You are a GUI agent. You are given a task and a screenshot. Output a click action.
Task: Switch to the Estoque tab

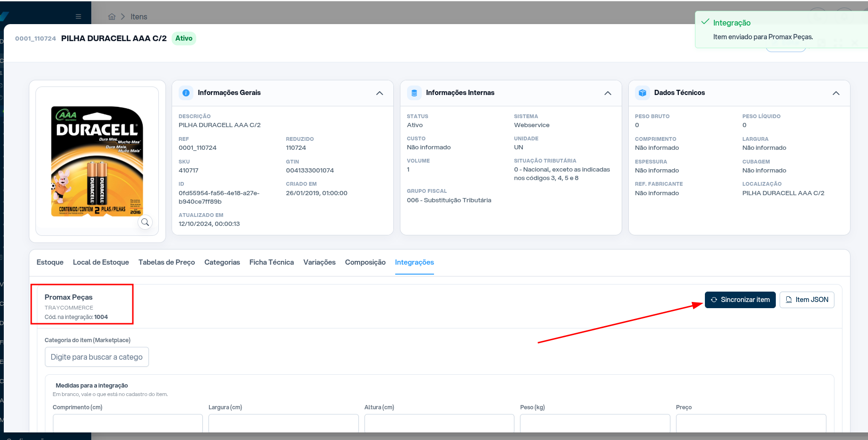coord(50,262)
